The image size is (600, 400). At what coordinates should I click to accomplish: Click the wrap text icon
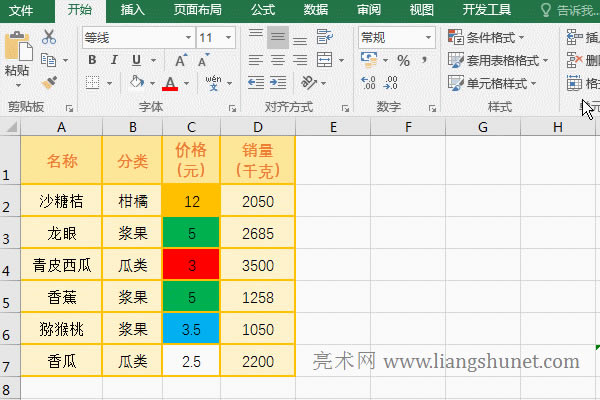click(325, 38)
